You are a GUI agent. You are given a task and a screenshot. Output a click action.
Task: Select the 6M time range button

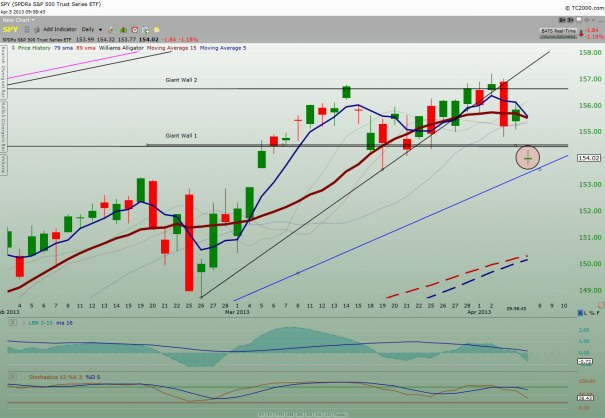point(290,415)
